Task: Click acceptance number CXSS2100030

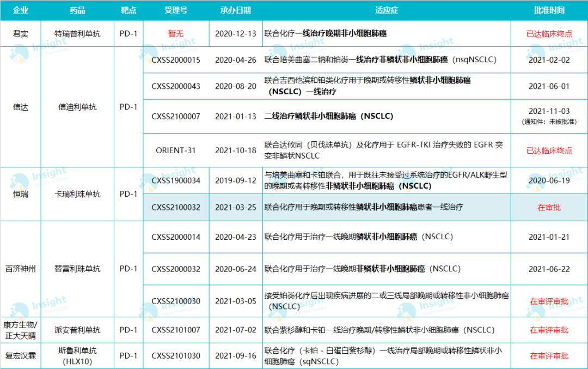Action: click(176, 301)
